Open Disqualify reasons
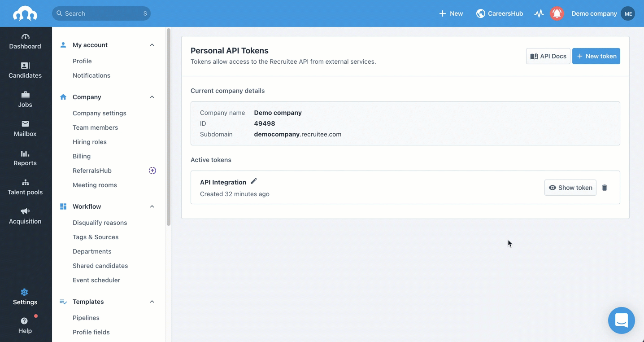644x342 pixels. pyautogui.click(x=100, y=223)
